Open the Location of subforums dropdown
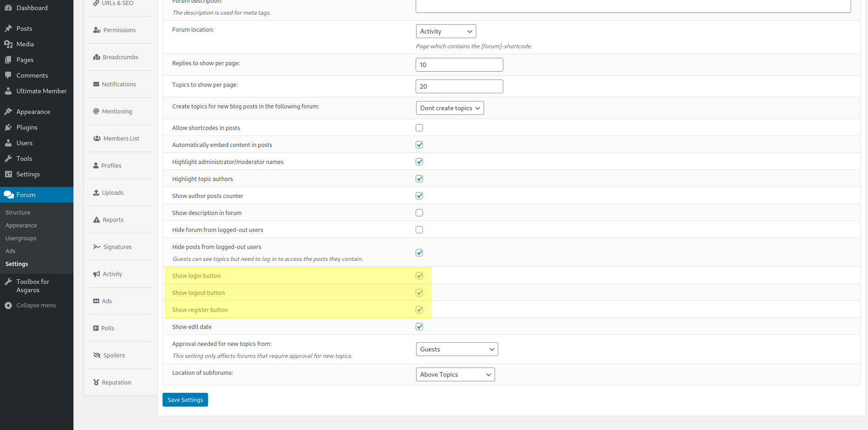The width and height of the screenshot is (868, 430). pyautogui.click(x=455, y=374)
